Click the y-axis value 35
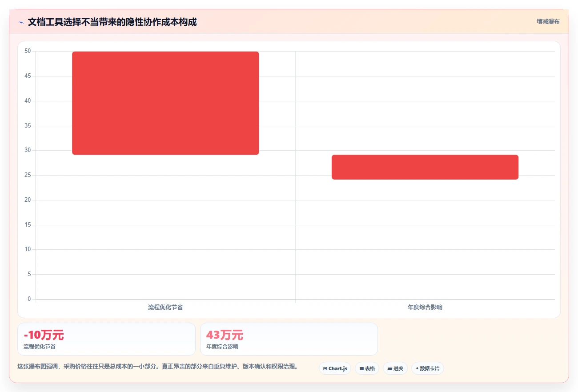 pyautogui.click(x=28, y=126)
